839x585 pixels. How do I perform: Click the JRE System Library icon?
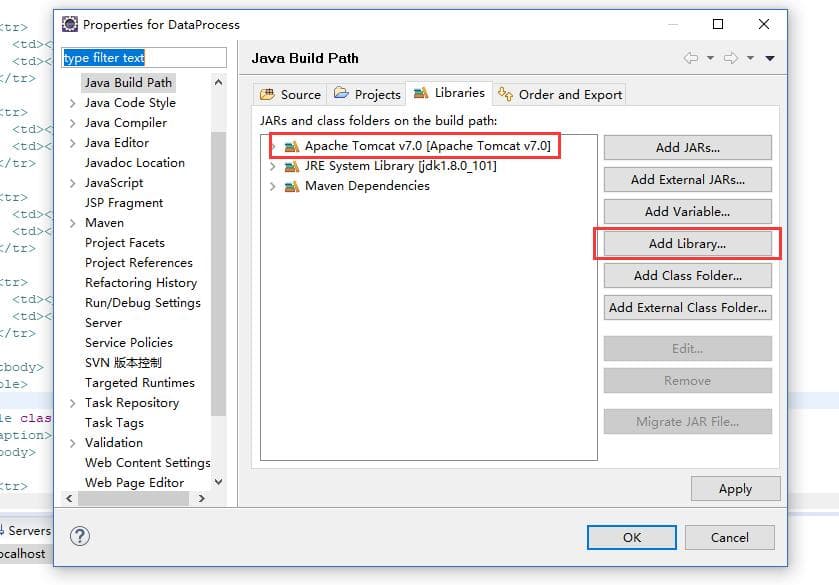pos(291,166)
